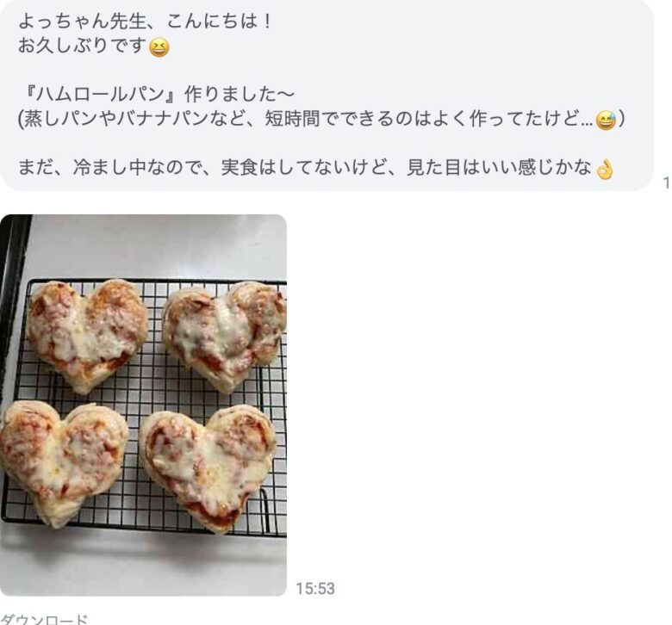Click the 作りました〜 text

click(x=240, y=94)
